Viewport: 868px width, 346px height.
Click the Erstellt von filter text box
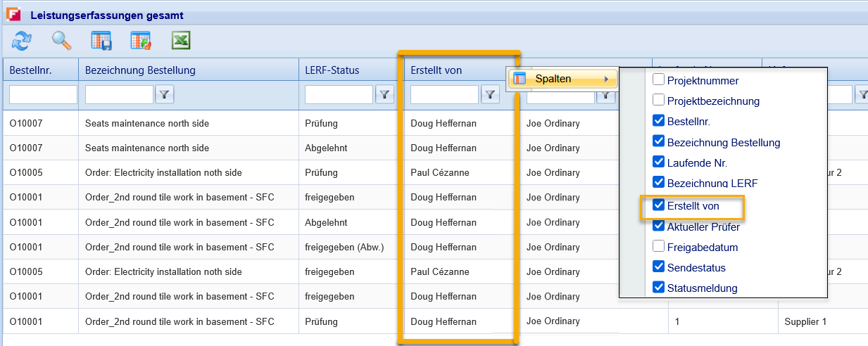click(x=444, y=95)
